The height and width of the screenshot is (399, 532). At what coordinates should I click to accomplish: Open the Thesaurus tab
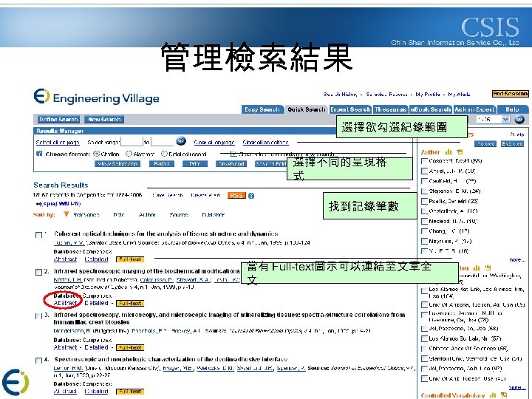(x=391, y=109)
